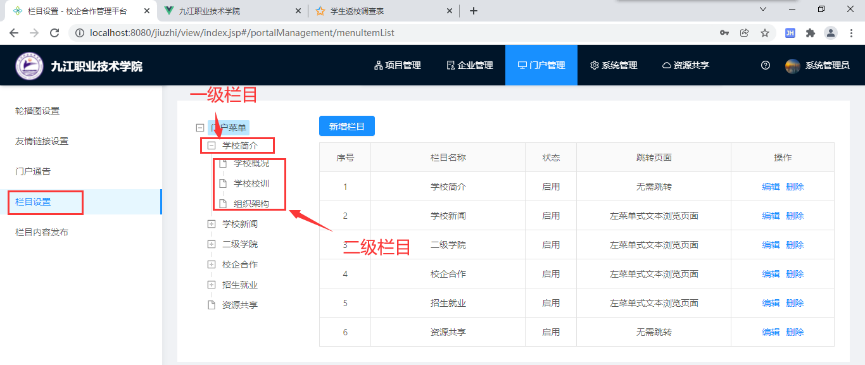Viewport: 865px width, 365px height.
Task: Switch to the 学生返校调查表 browser tab
Action: point(383,10)
